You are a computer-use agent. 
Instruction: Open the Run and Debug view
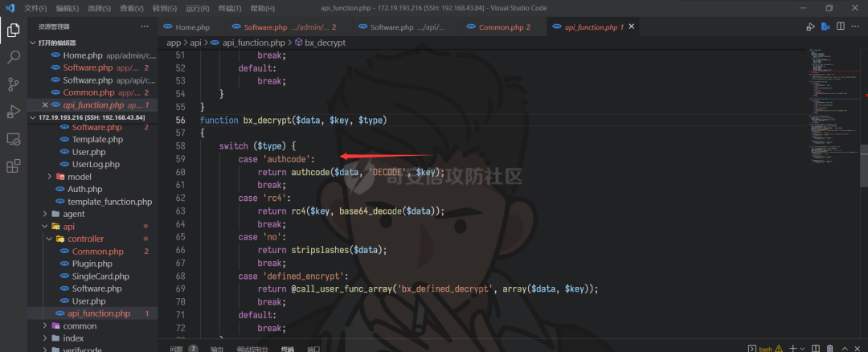(x=14, y=111)
